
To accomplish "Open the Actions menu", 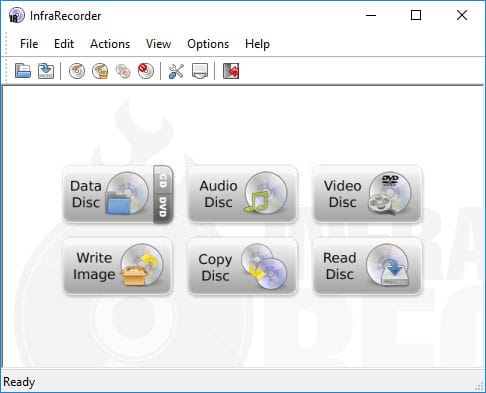I will (110, 44).
